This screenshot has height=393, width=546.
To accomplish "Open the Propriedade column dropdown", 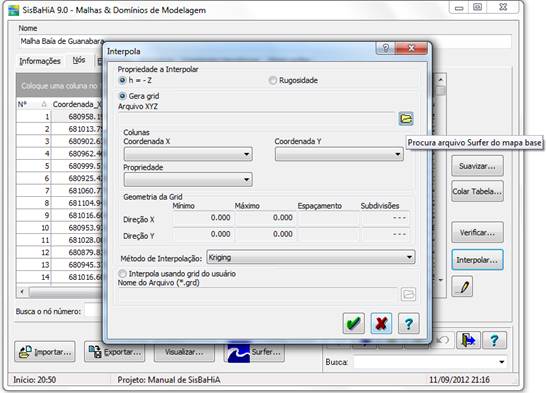I will pyautogui.click(x=188, y=180).
